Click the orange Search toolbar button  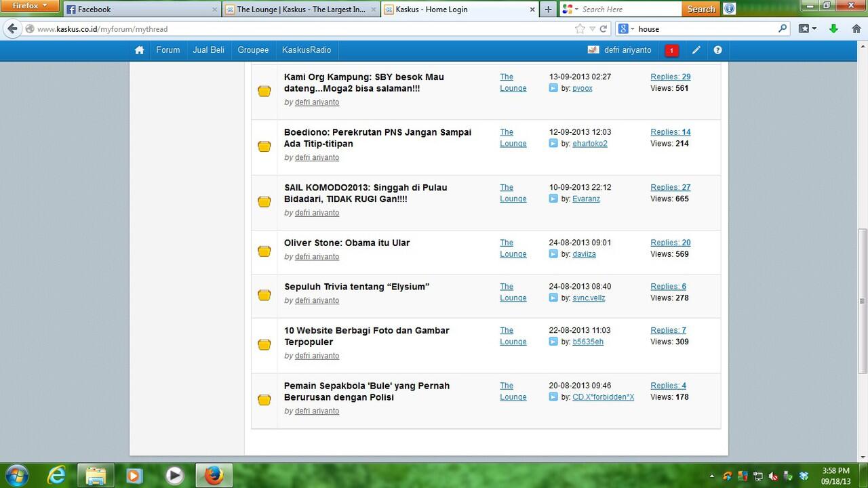(701, 9)
